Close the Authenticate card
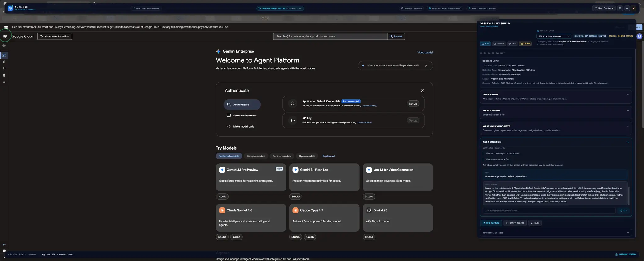This screenshot has width=644, height=261. (422, 91)
